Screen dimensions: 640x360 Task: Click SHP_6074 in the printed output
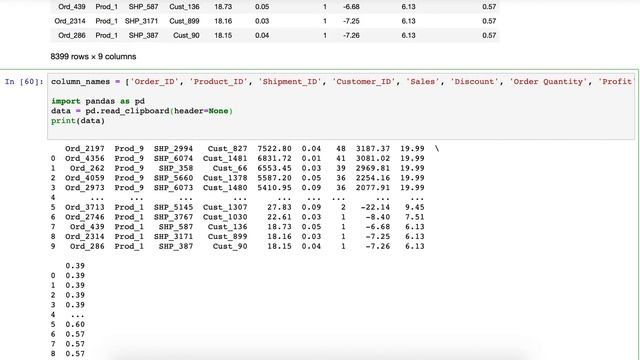(x=173, y=158)
